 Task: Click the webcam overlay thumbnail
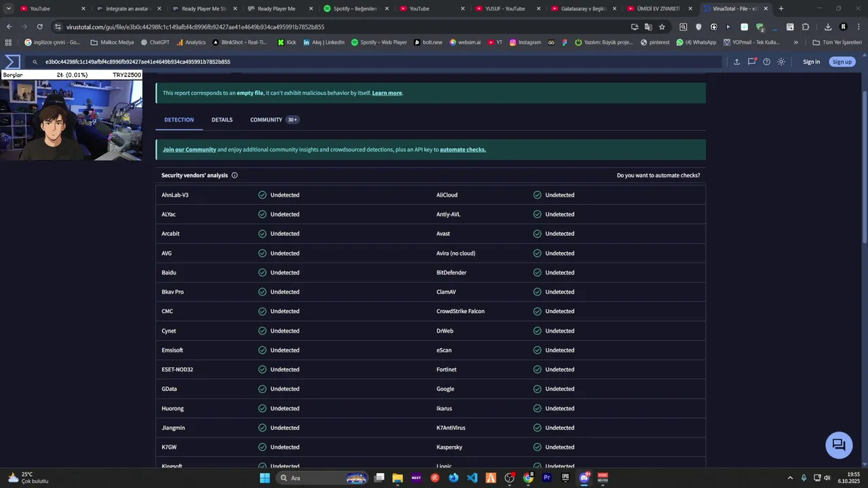coord(71,120)
